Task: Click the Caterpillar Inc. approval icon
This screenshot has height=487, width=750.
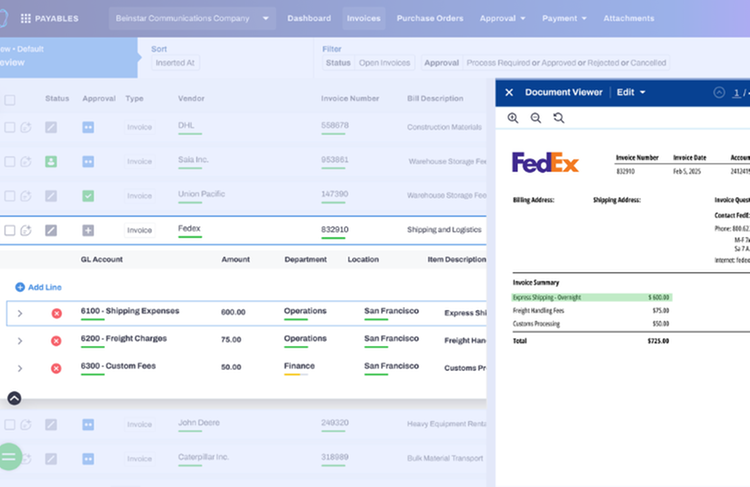Action: [88, 459]
